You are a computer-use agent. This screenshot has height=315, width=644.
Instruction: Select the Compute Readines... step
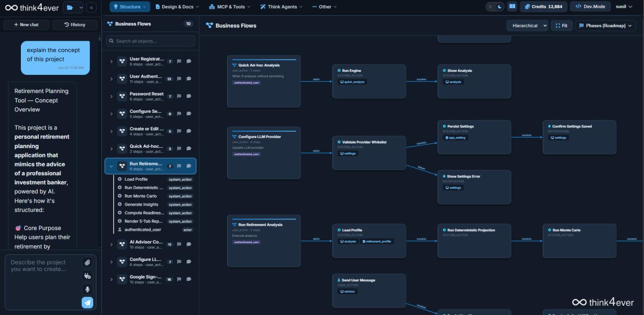tap(155, 213)
